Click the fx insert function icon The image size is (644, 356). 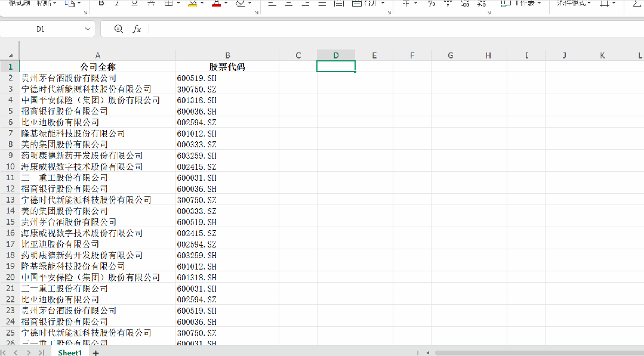pyautogui.click(x=137, y=29)
